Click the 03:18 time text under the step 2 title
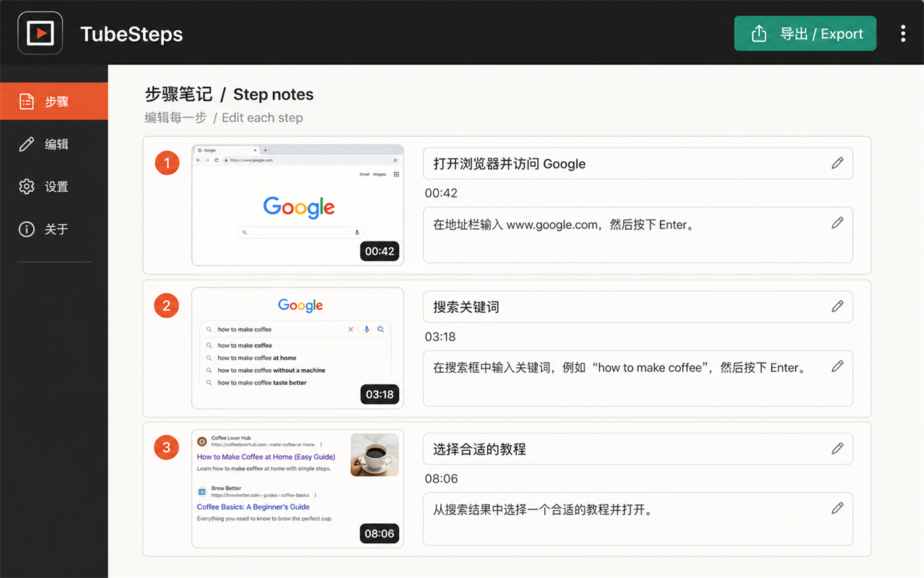The width and height of the screenshot is (924, 578). click(x=441, y=337)
